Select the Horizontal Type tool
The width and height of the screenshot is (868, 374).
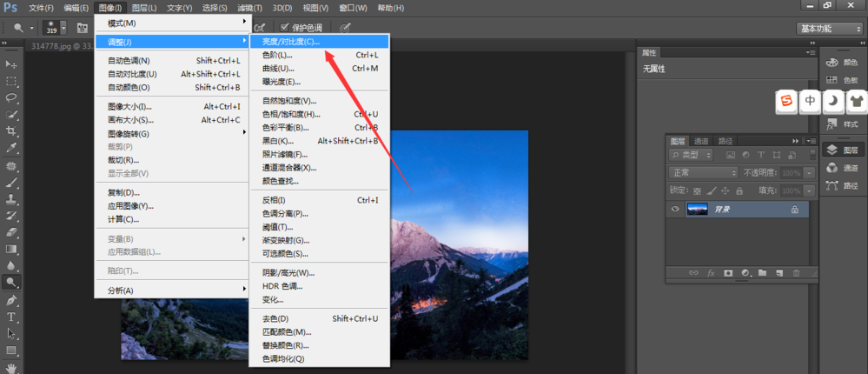[x=11, y=317]
